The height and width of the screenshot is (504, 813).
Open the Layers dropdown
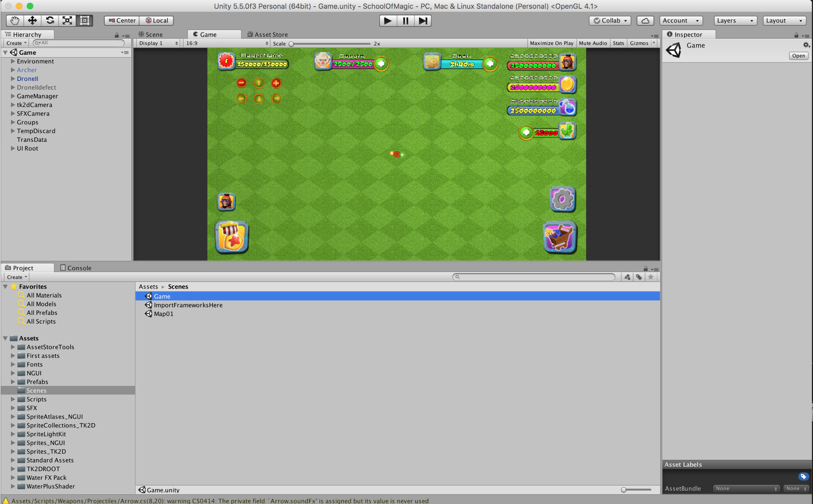[735, 21]
